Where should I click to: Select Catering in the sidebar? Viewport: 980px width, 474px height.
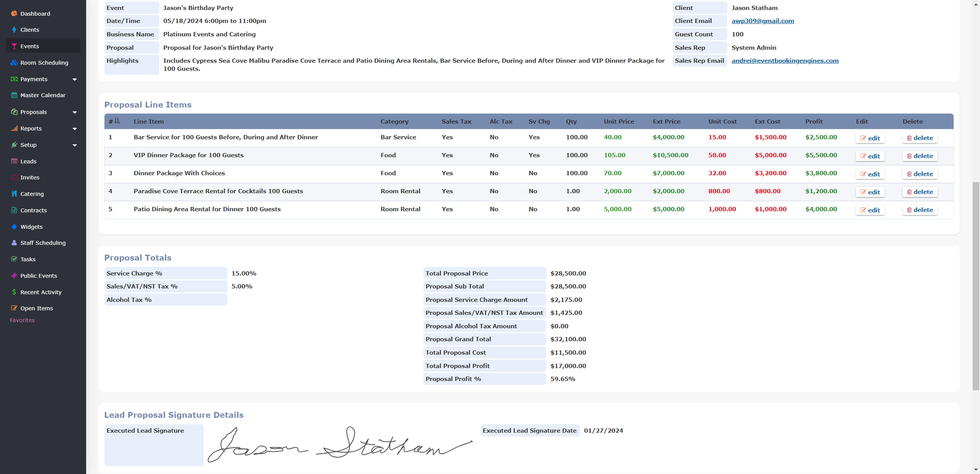coord(32,194)
